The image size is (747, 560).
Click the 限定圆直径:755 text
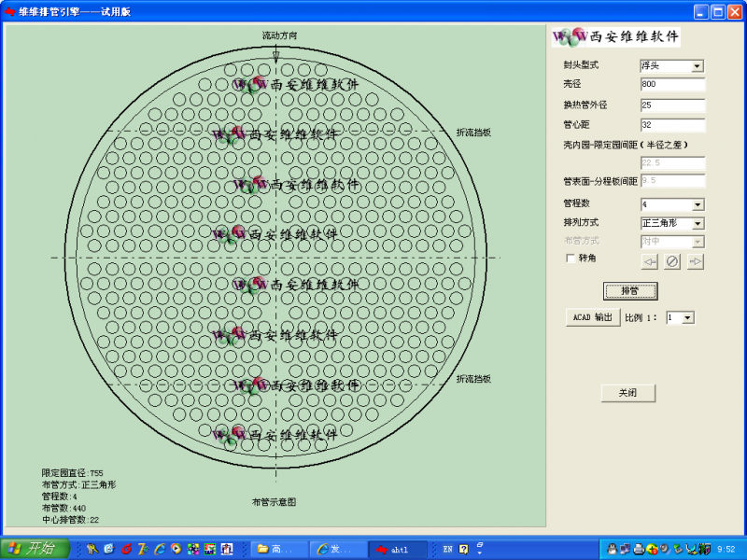pos(72,473)
